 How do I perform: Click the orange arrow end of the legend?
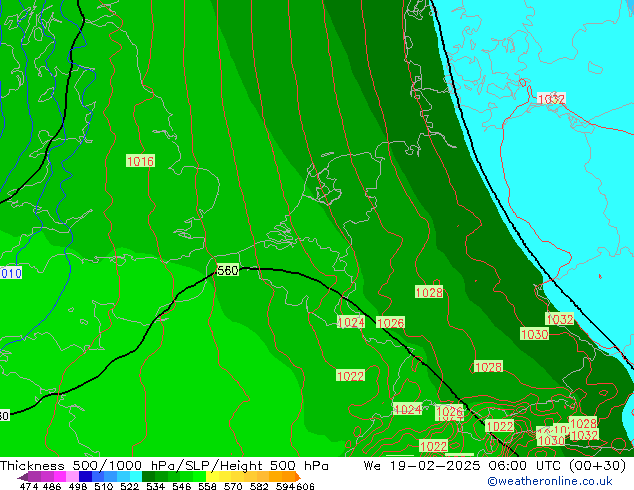coord(298,476)
